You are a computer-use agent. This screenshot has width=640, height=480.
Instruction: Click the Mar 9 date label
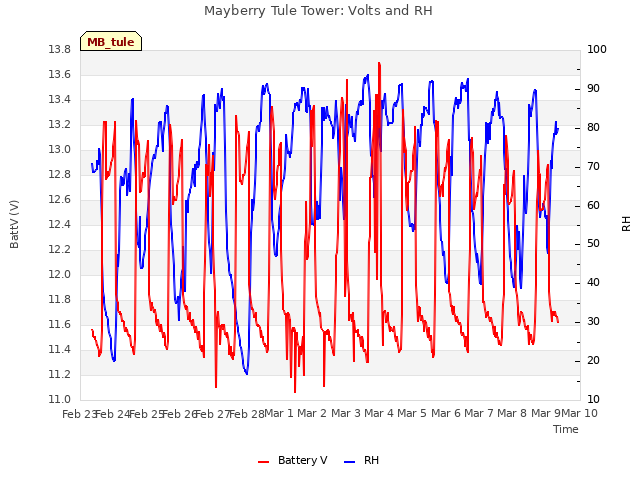coord(545,413)
